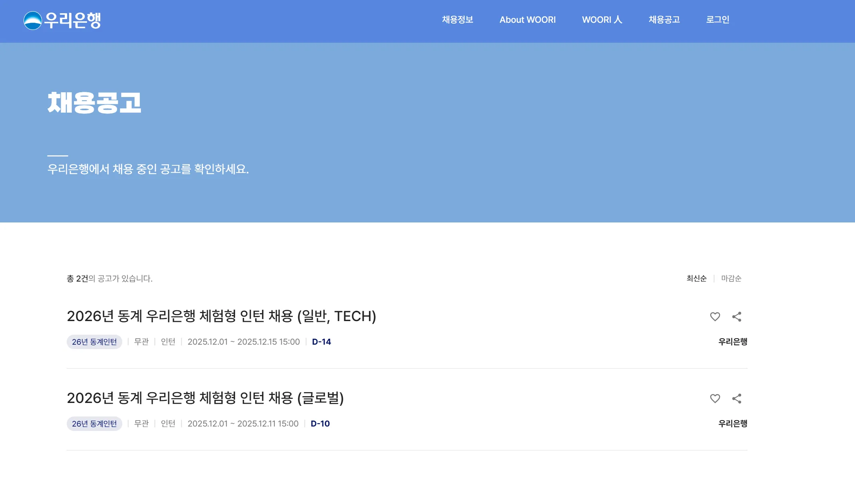The width and height of the screenshot is (855, 504).
Task: Go to 채용공고 in the navigation bar
Action: tap(664, 20)
